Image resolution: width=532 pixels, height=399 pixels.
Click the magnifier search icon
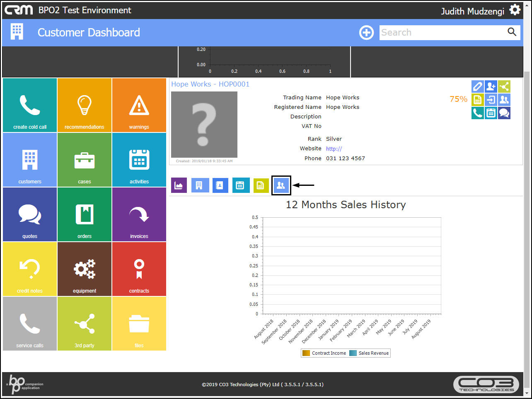pyautogui.click(x=512, y=32)
